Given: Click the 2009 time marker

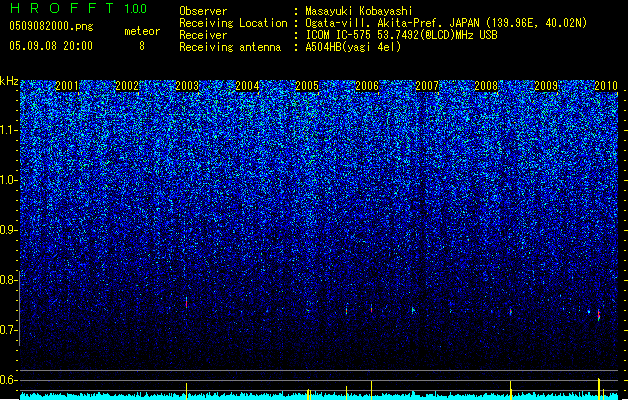Looking at the screenshot, I should (x=546, y=86).
